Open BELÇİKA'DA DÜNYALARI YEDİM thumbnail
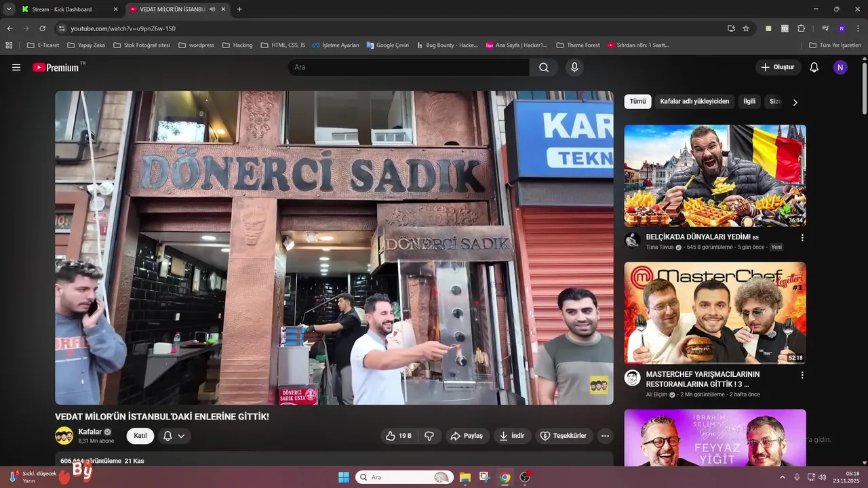Screen dimensions: 868x488 coord(715,176)
